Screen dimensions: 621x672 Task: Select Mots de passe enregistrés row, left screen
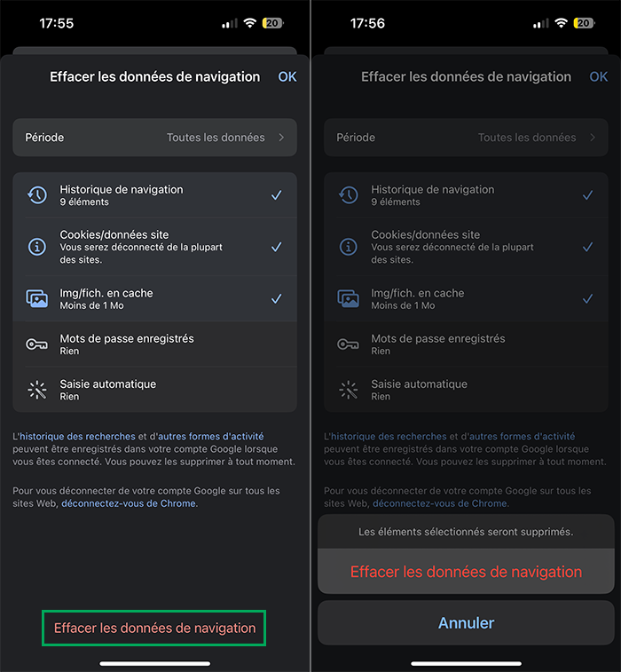pyautogui.click(x=154, y=344)
